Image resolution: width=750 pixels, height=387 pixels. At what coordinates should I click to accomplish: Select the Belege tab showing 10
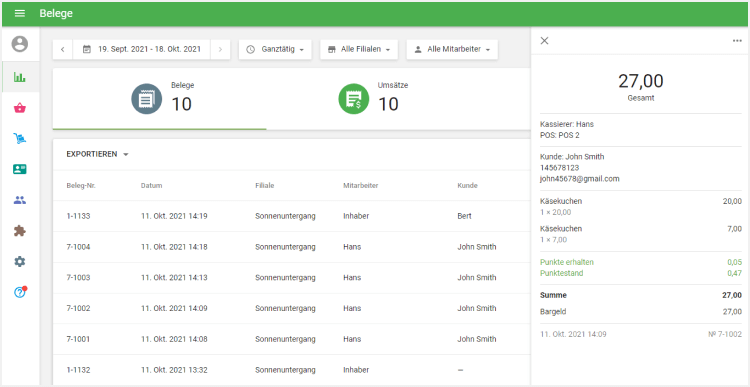[159, 99]
